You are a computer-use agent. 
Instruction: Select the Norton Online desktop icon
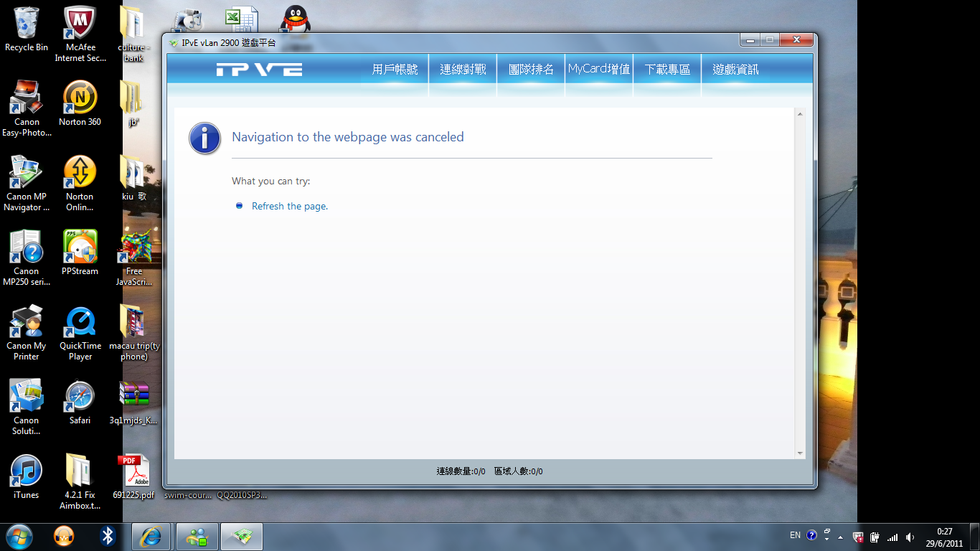80,184
